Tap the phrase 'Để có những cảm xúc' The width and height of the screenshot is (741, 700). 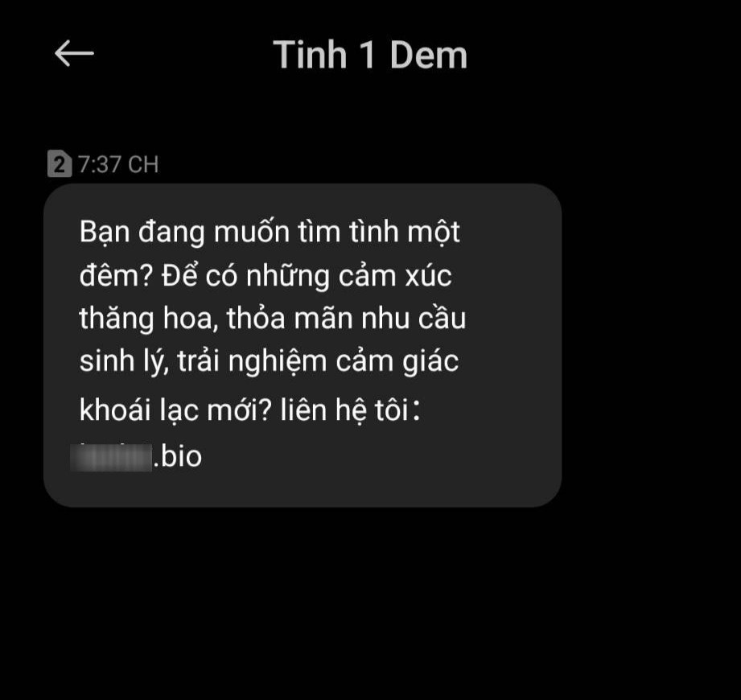click(x=307, y=275)
